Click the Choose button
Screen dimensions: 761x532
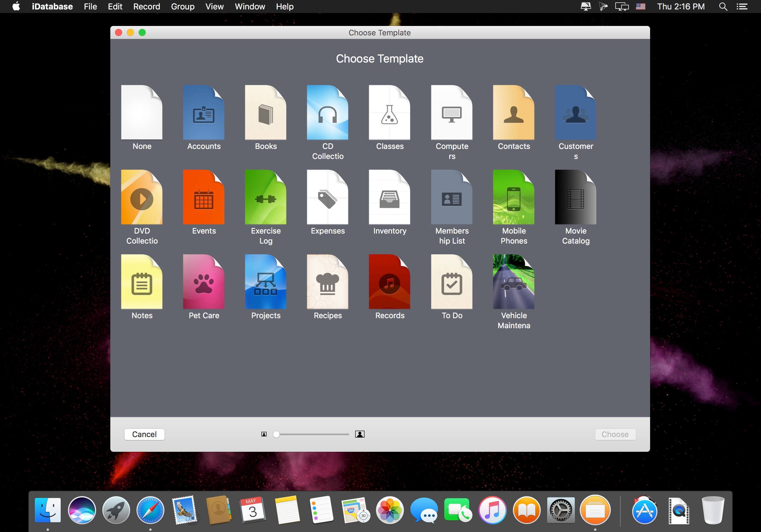tap(615, 434)
